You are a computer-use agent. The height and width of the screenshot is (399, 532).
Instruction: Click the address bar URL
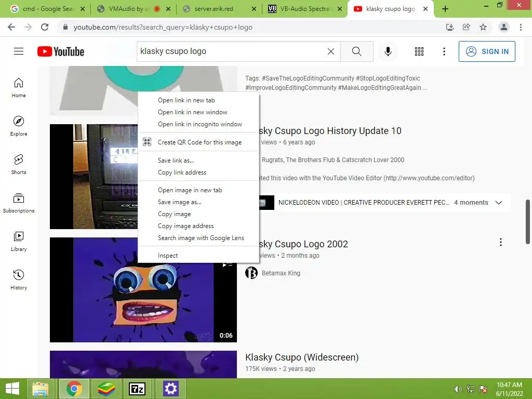(163, 27)
